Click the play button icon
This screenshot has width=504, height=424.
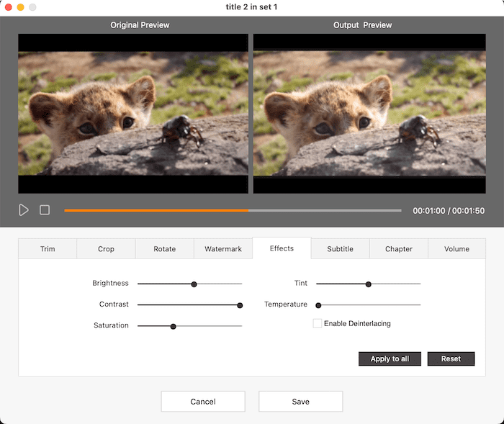coord(24,210)
